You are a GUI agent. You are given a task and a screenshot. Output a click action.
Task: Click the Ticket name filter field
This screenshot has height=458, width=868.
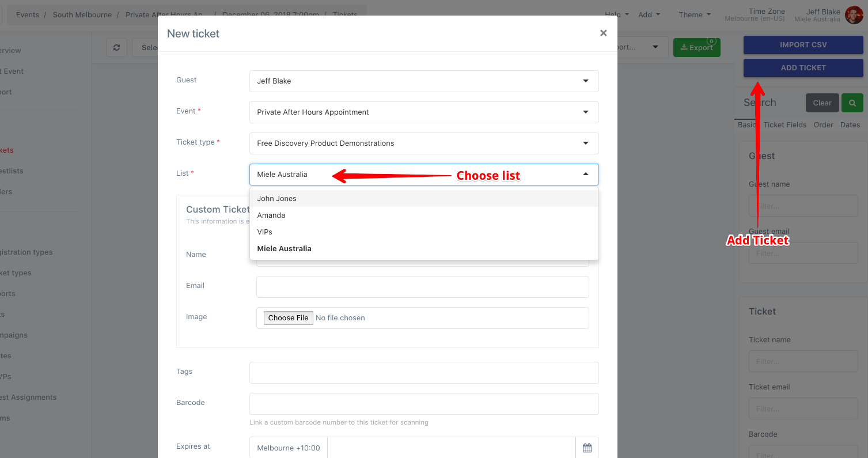(x=802, y=361)
